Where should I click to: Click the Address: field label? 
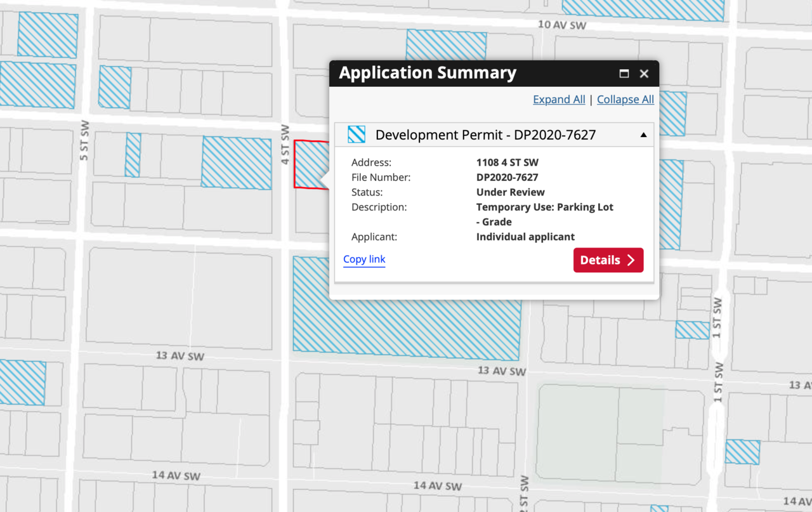[x=372, y=162]
